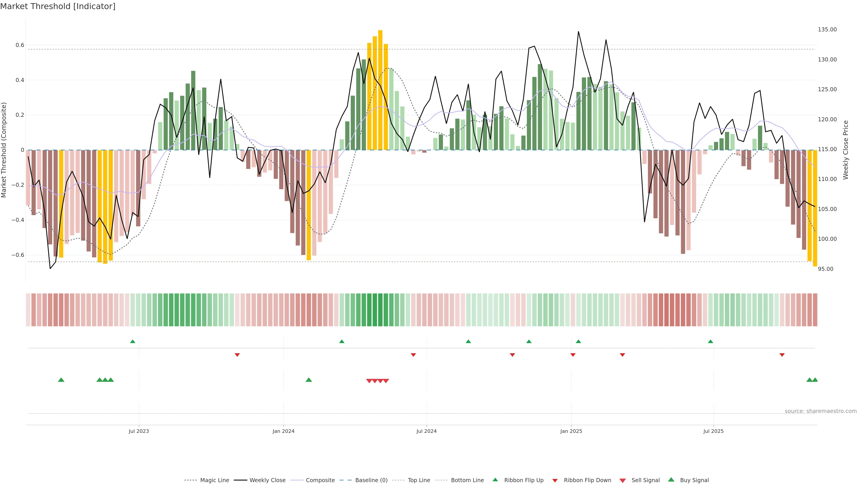
Task: Click the Jul 2025 x-axis label
Action: click(713, 431)
